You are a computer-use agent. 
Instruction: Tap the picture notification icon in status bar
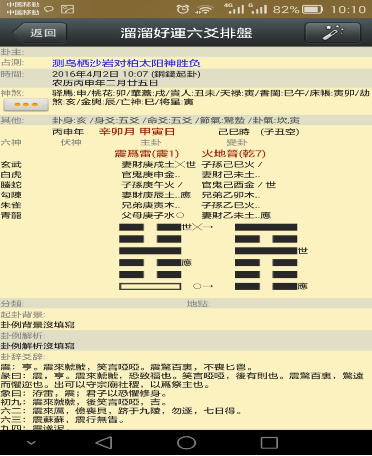pyautogui.click(x=67, y=9)
